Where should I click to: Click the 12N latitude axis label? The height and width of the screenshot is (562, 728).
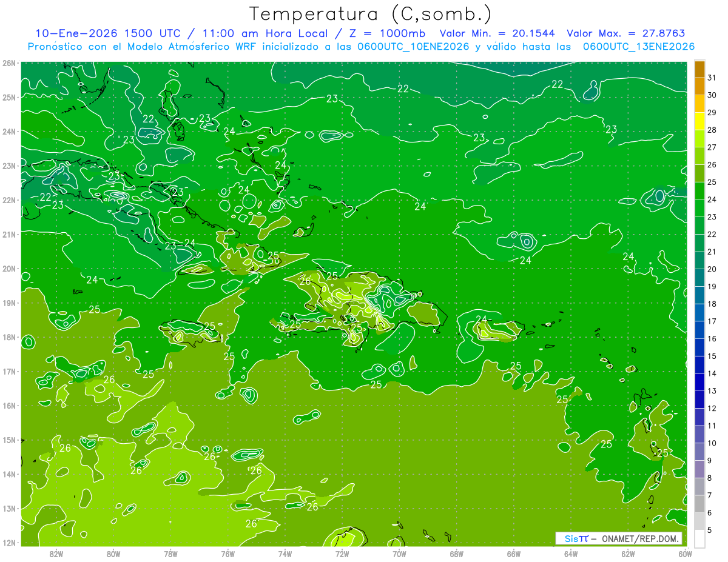[x=9, y=542]
